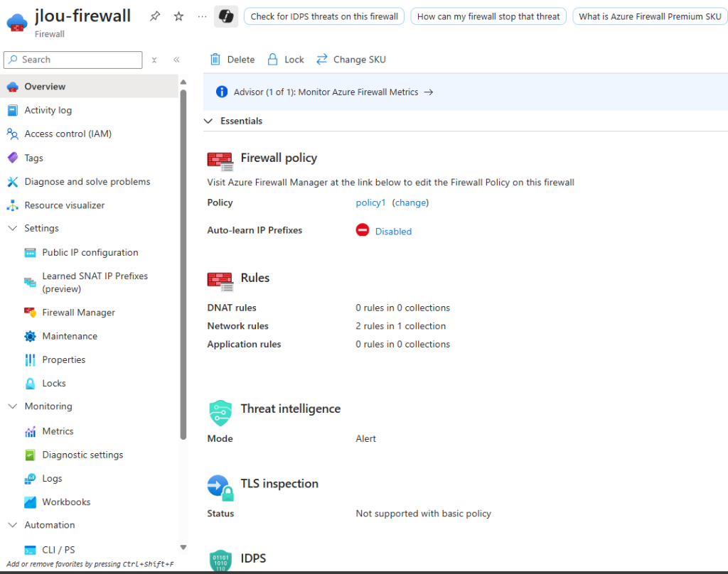728x574 pixels.
Task: Click the Lock padlock icon in toolbar
Action: (x=272, y=60)
